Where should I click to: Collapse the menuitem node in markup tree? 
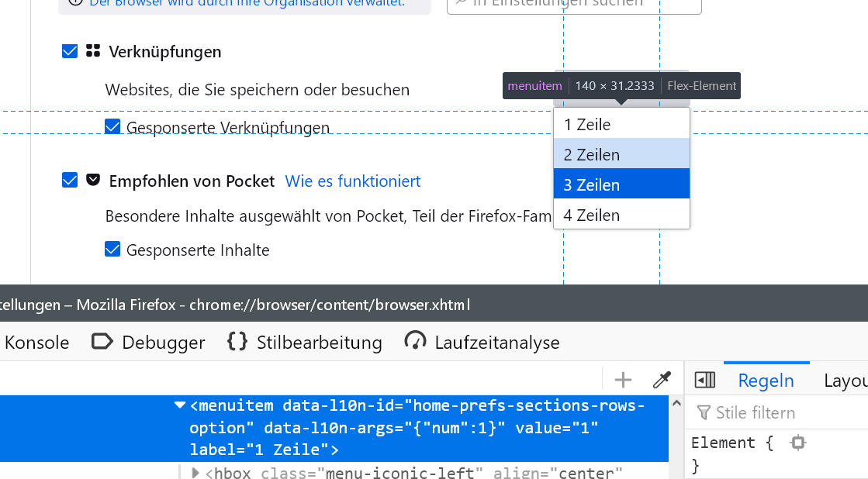click(x=180, y=405)
